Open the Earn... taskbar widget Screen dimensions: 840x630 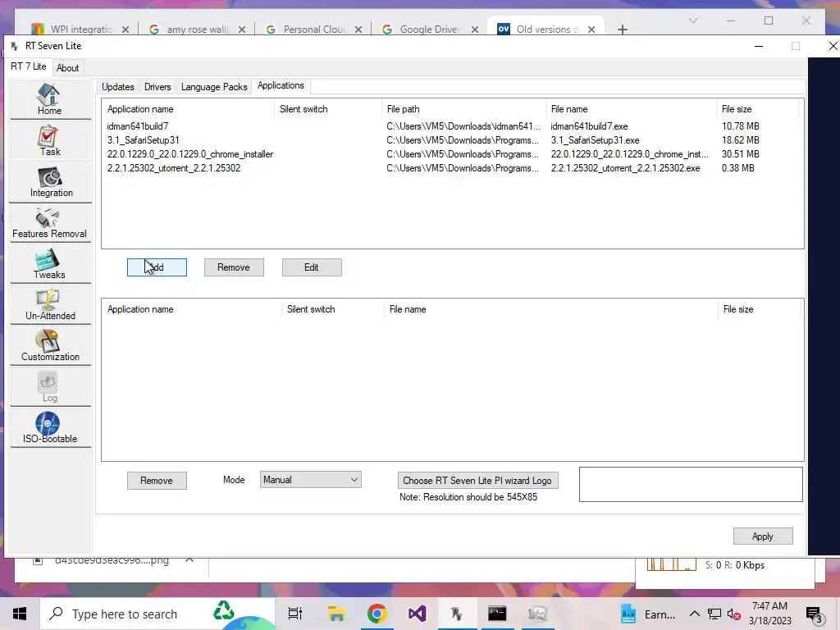click(x=648, y=614)
